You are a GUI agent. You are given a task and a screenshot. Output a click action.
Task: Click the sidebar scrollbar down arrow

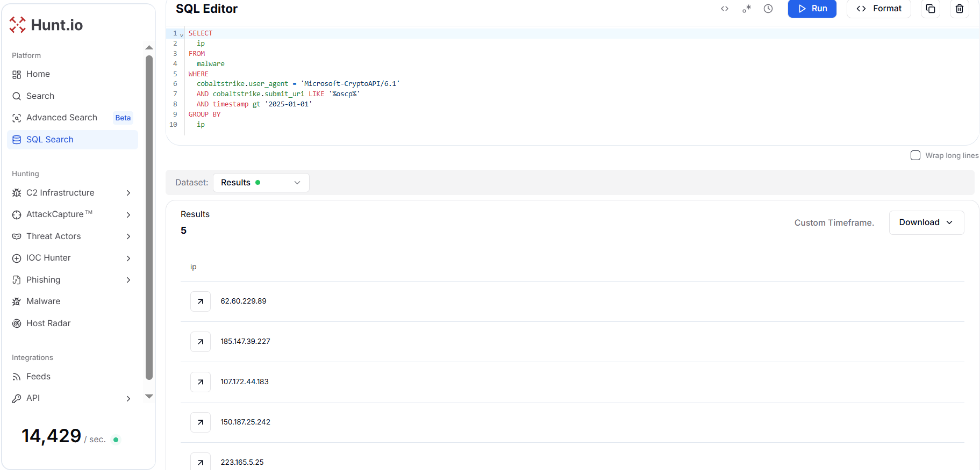149,397
